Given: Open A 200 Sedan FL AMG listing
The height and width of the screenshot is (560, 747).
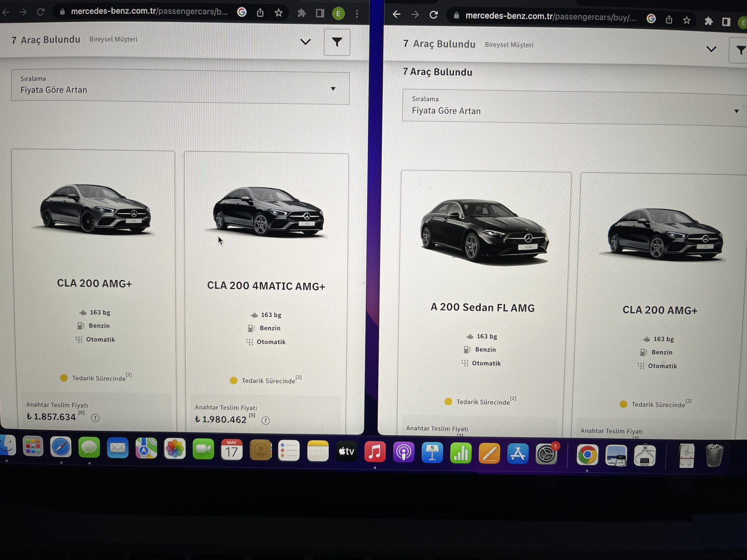Looking at the screenshot, I should pos(483,308).
